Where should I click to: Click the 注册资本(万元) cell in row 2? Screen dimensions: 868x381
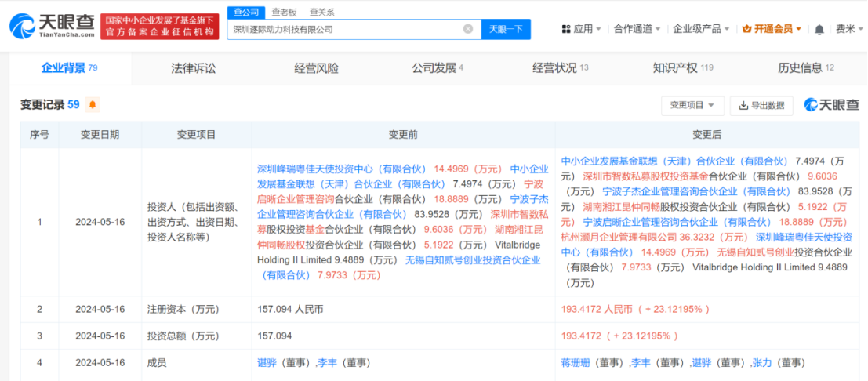tap(196, 309)
